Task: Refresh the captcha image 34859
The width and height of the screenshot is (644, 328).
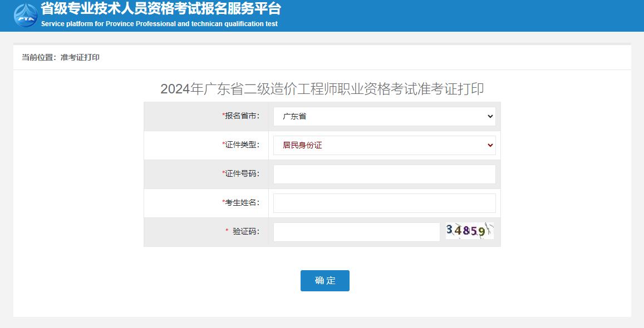Action: click(x=469, y=231)
